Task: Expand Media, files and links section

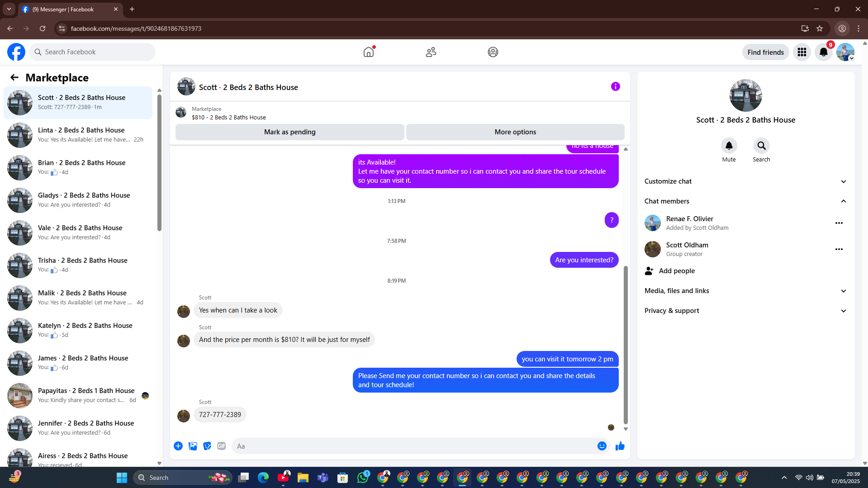Action: pos(745,291)
